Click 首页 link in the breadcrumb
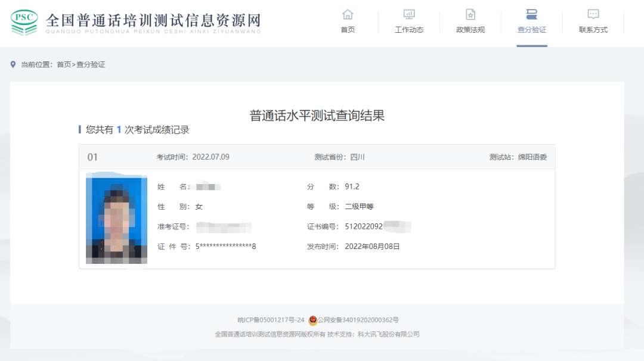644x361 pixels. coord(64,64)
